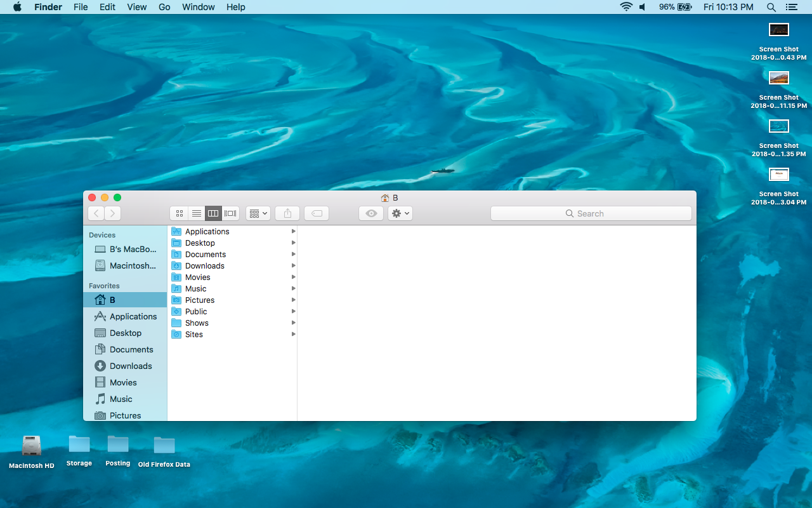Viewport: 812px width, 508px height.
Task: Click the Finder Search field
Action: pos(591,213)
